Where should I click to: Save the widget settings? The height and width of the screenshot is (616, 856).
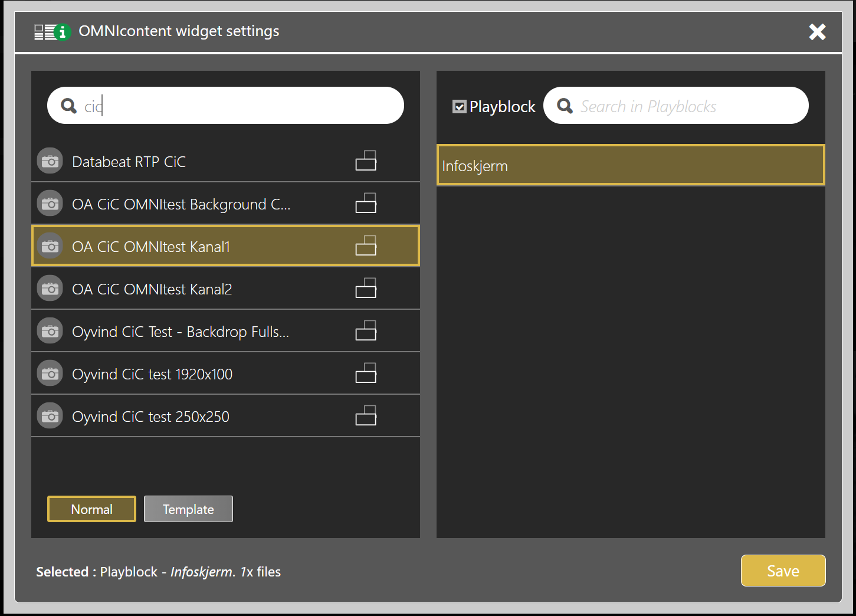tap(783, 571)
